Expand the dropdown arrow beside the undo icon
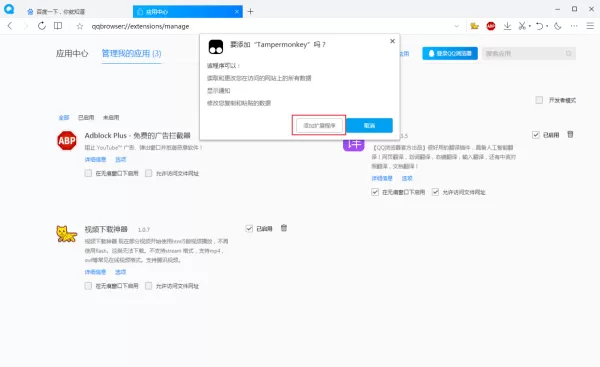 547,26
